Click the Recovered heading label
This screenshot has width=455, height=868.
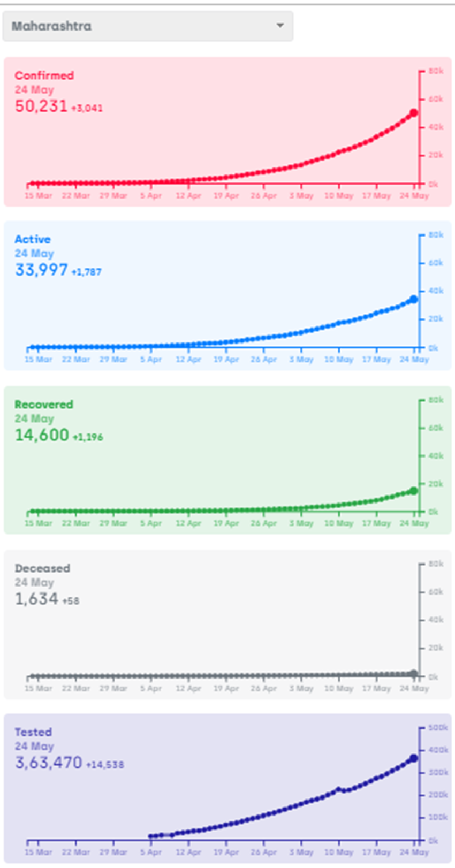(44, 405)
